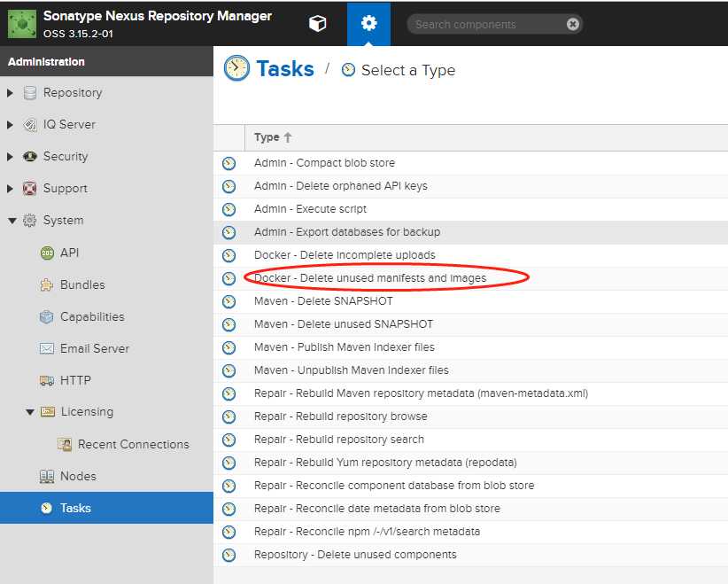Choose Admin - Export databases for backup

[x=346, y=232]
